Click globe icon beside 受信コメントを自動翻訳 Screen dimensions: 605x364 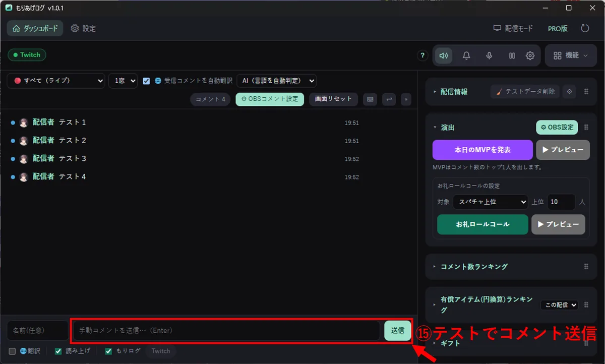(158, 81)
